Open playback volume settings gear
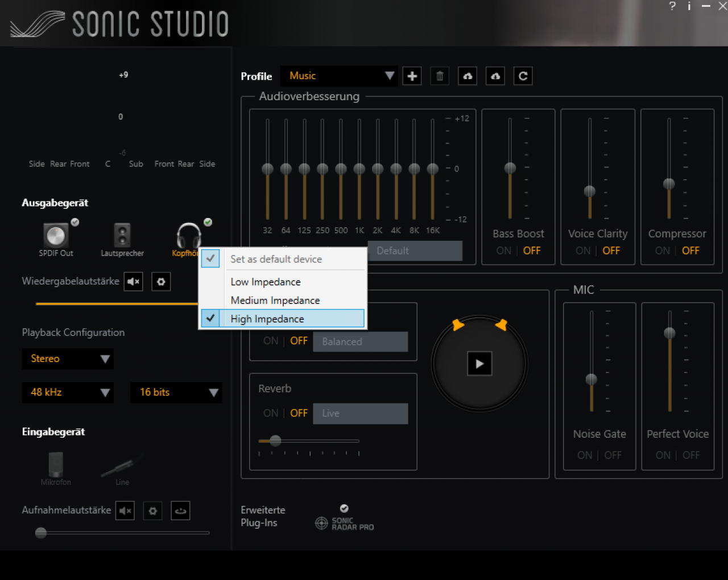728x580 pixels. (x=161, y=281)
